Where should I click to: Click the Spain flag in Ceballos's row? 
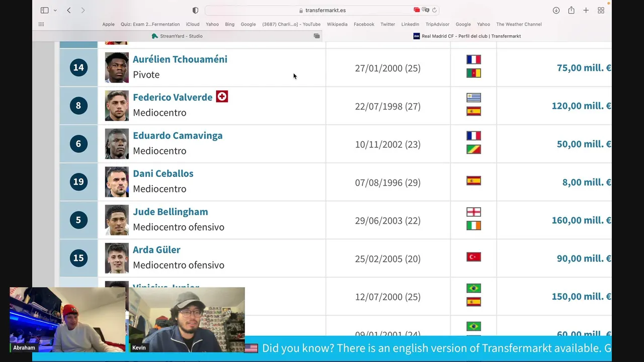click(x=473, y=180)
